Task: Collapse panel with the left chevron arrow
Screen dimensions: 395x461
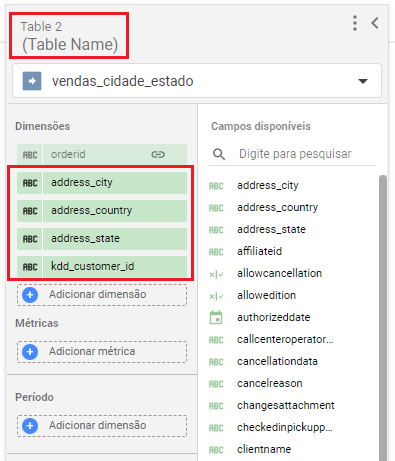Action: click(x=375, y=23)
